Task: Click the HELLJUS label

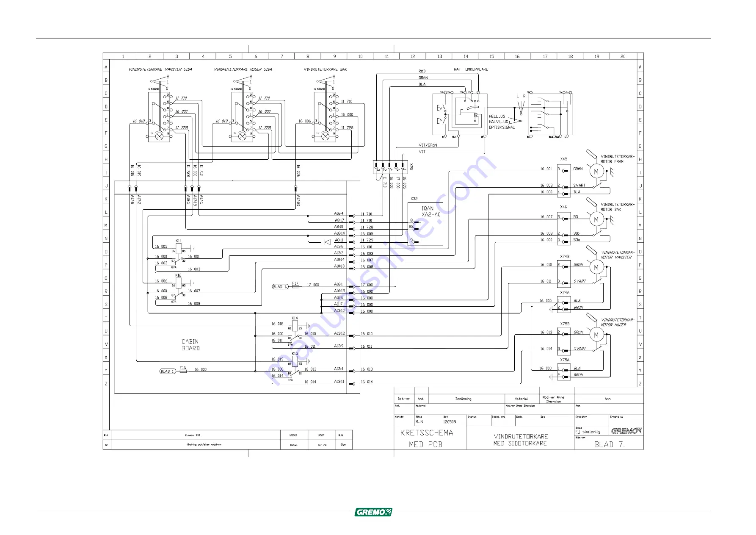Action: 497,116
